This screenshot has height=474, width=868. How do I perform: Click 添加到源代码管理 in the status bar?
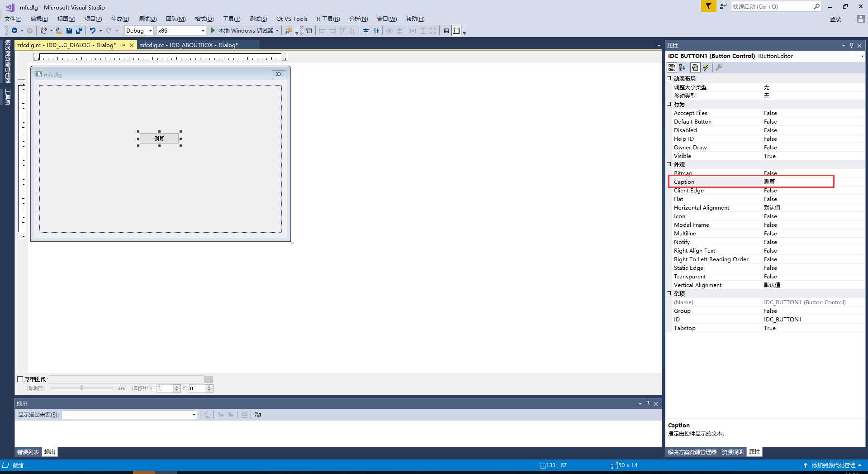[x=833, y=465]
